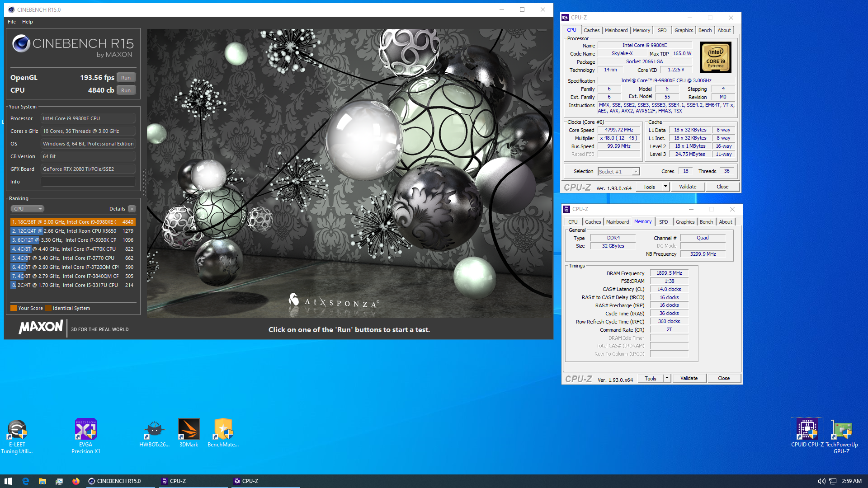Open the taskbar app next to File Explorer
Image resolution: width=868 pixels, height=488 pixels.
pos(59,481)
